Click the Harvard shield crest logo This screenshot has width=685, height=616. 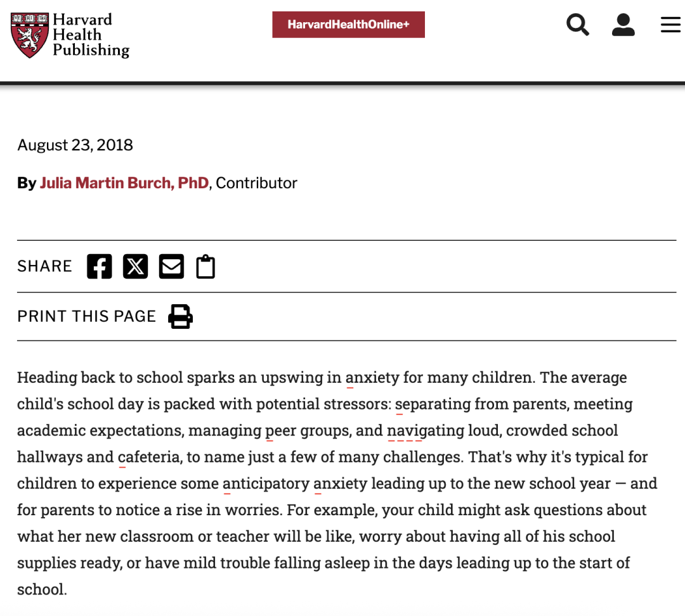[x=30, y=35]
